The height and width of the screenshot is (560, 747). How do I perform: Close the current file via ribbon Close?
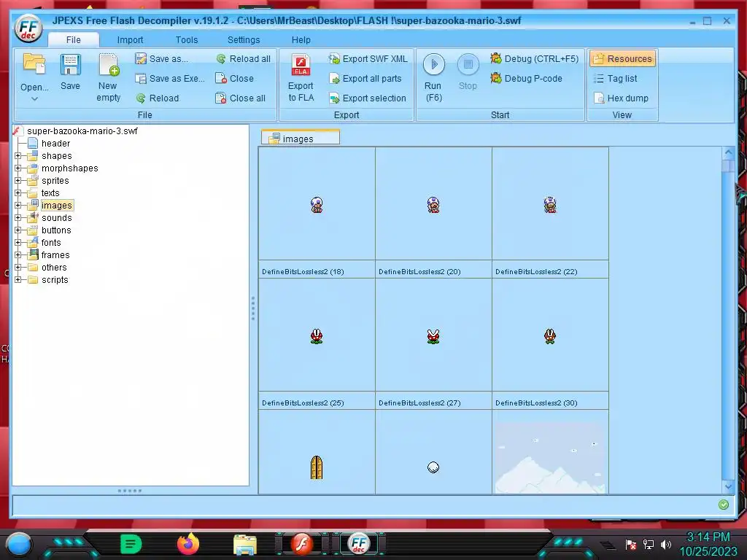point(234,79)
